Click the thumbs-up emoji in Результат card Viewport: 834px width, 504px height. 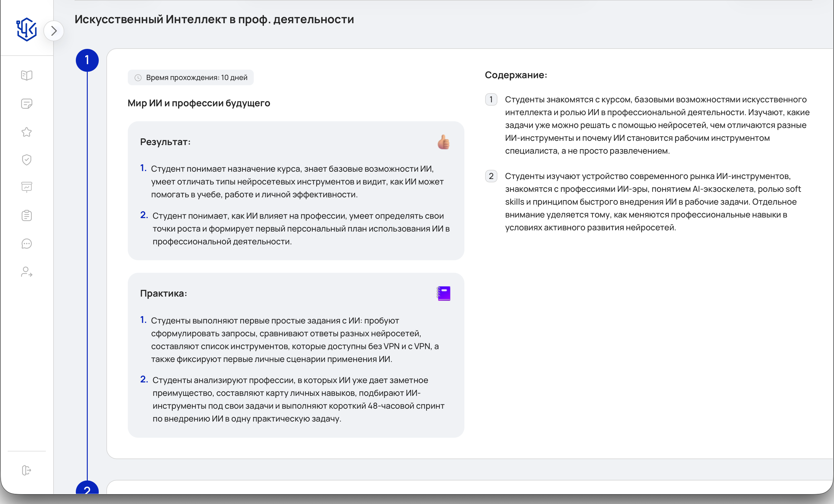click(443, 142)
